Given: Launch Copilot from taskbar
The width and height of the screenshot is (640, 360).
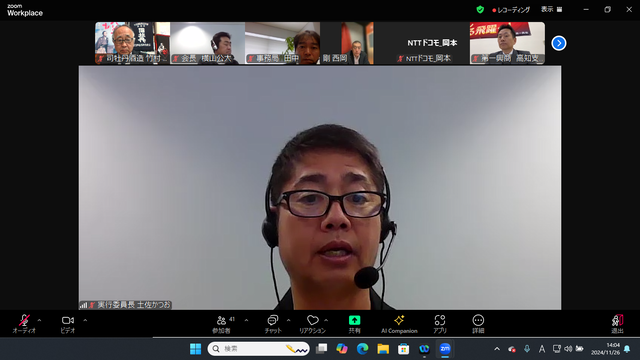Looking at the screenshot, I should pos(342,349).
